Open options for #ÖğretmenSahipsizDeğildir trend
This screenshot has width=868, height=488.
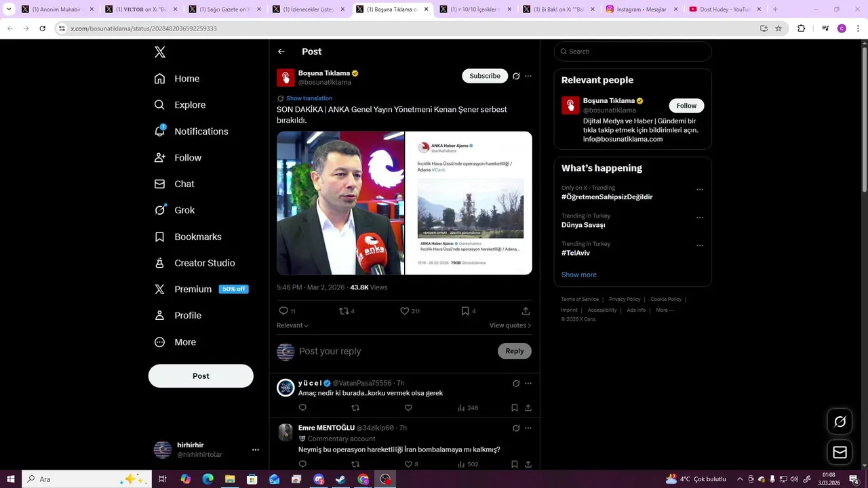pos(700,190)
